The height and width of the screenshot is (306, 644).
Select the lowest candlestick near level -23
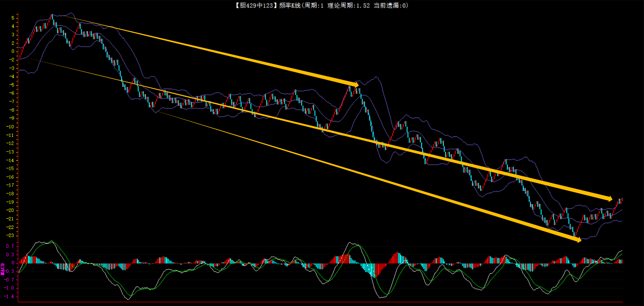[575, 234]
